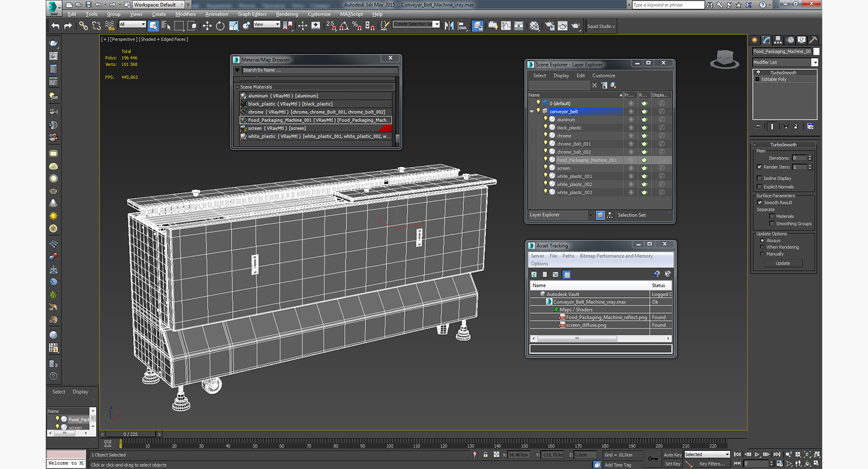Open selection filter All dropdown
This screenshot has height=469, width=868.
pos(132,25)
